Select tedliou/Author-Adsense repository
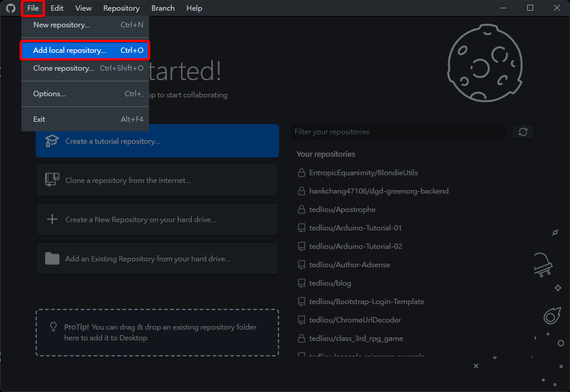This screenshot has height=392, width=570. coord(349,265)
